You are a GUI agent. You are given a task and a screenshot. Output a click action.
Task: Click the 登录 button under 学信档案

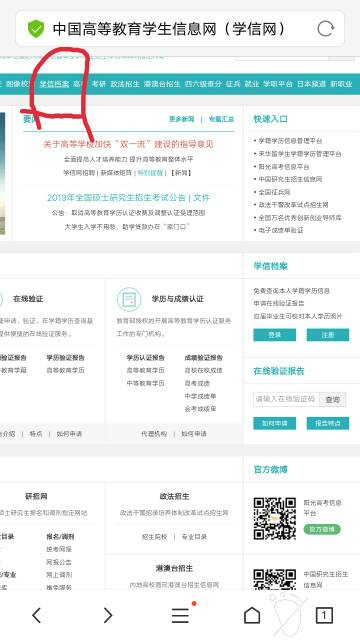[x=275, y=335]
